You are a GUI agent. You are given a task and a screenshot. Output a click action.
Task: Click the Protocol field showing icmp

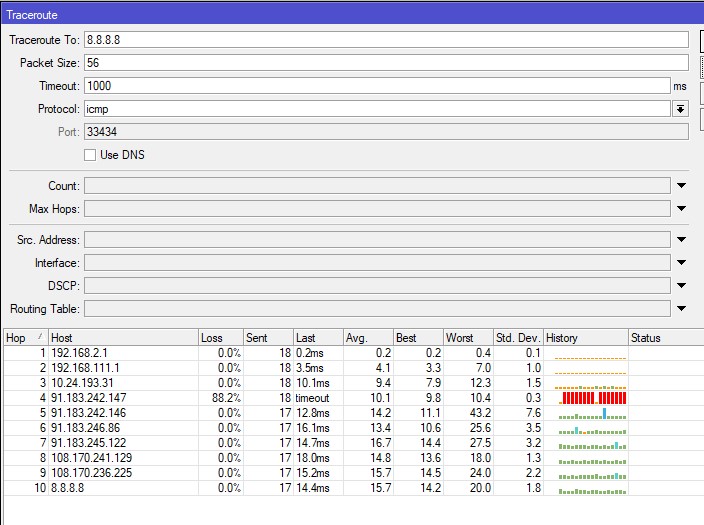coord(377,109)
